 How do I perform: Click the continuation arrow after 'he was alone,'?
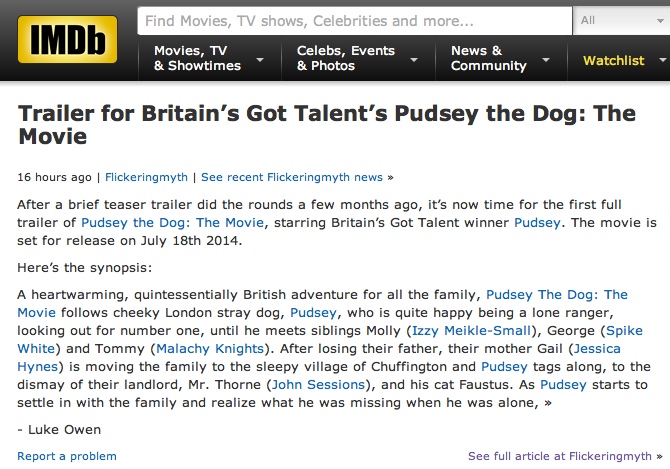[548, 403]
